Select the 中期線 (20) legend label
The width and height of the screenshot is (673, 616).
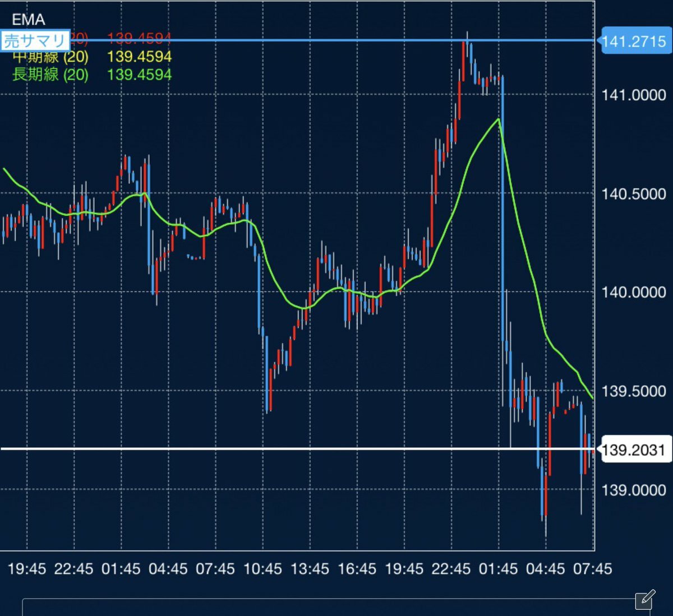pos(50,57)
